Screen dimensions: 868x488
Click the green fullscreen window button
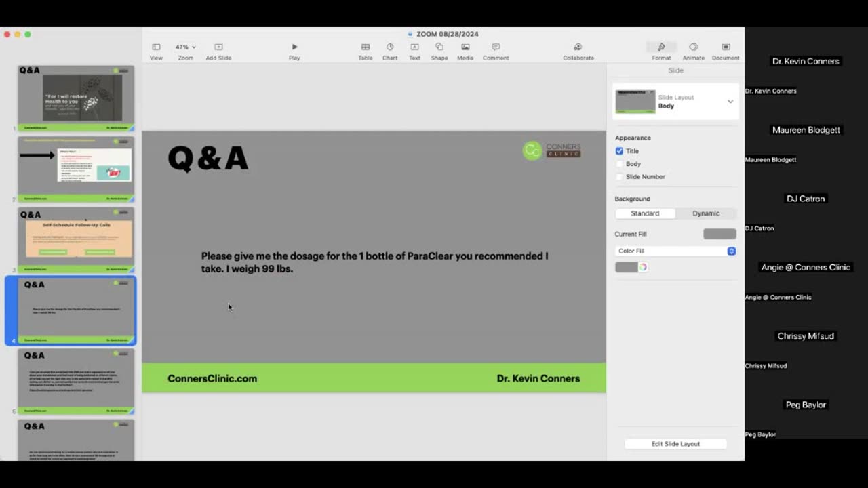(28, 34)
